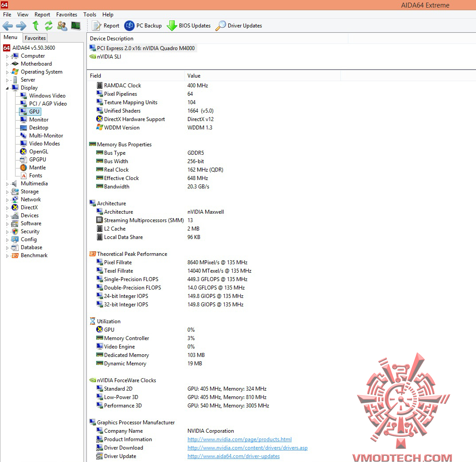Click the nVIDIA ForceWare Clocks icon
This screenshot has height=462, width=476.
point(93,380)
